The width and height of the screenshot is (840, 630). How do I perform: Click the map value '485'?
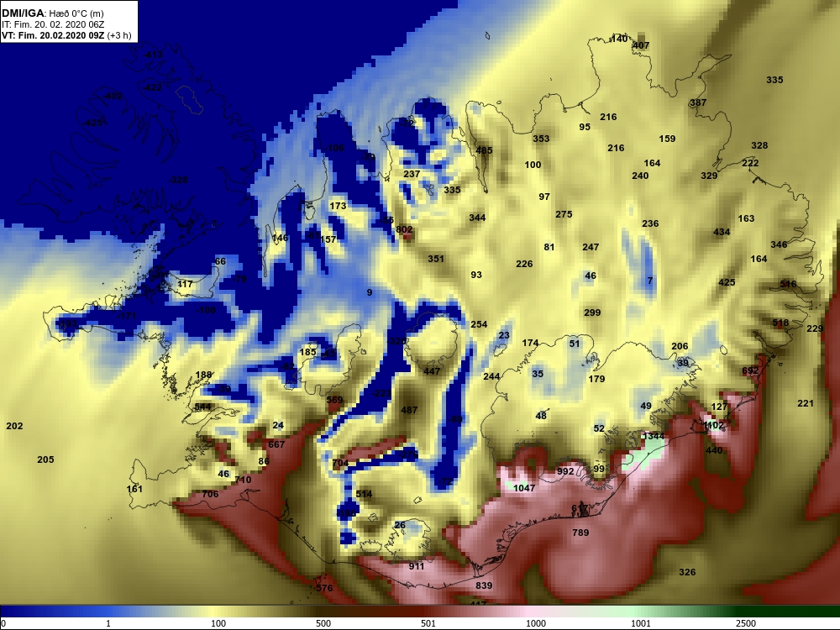(485, 150)
